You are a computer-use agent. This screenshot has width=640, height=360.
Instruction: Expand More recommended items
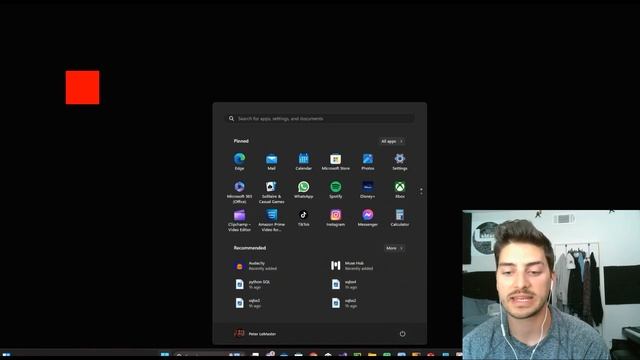[394, 248]
